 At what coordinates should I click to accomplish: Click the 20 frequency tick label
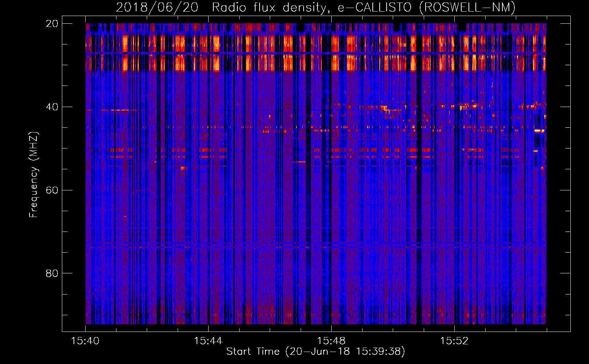click(x=52, y=24)
